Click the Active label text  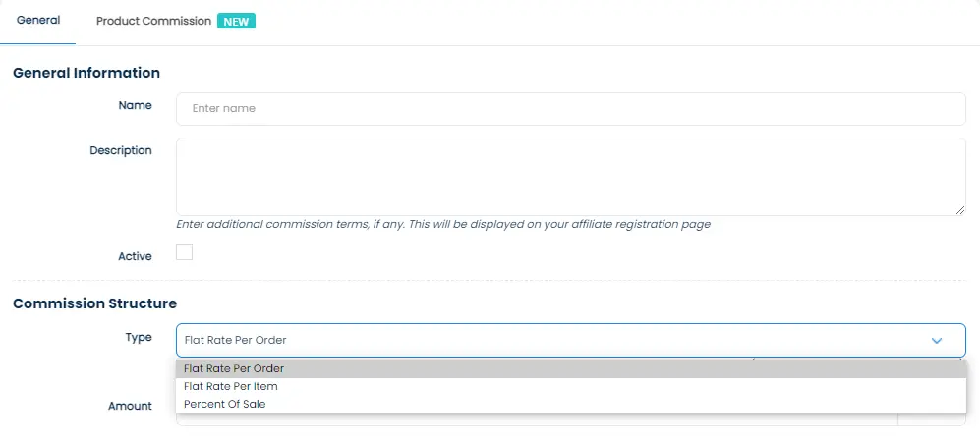tap(135, 256)
